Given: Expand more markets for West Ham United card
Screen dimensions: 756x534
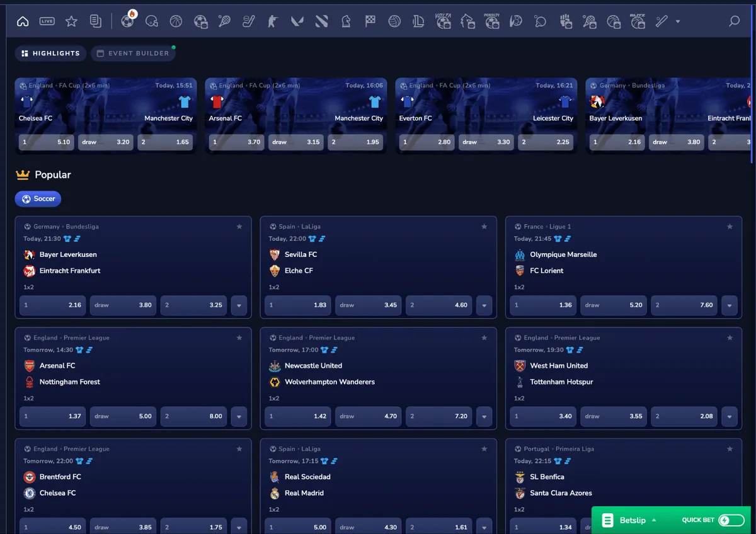Looking at the screenshot, I should 730,416.
